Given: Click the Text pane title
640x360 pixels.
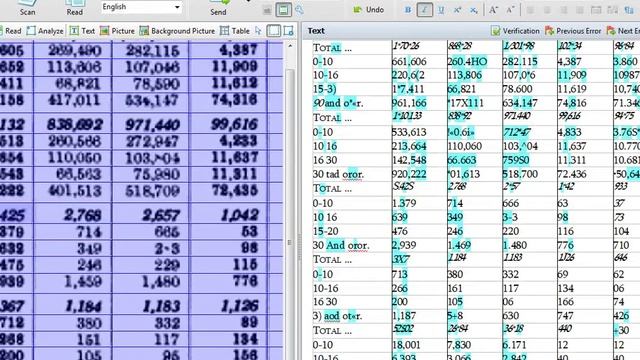Looking at the screenshot, I should (x=316, y=31).
